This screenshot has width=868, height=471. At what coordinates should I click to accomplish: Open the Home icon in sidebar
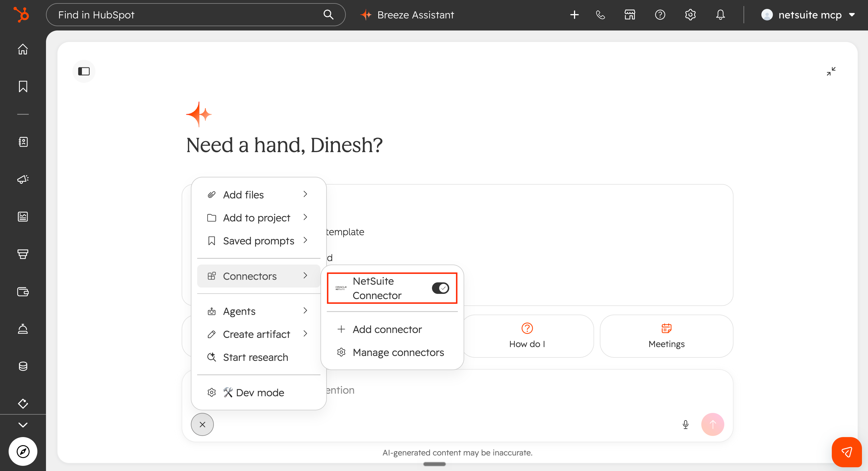23,49
